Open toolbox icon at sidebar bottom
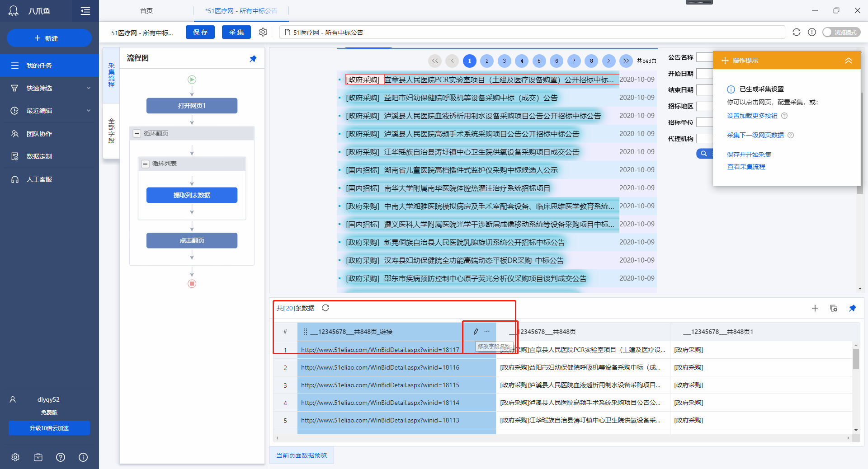The width and height of the screenshot is (868, 469). pyautogui.click(x=38, y=457)
